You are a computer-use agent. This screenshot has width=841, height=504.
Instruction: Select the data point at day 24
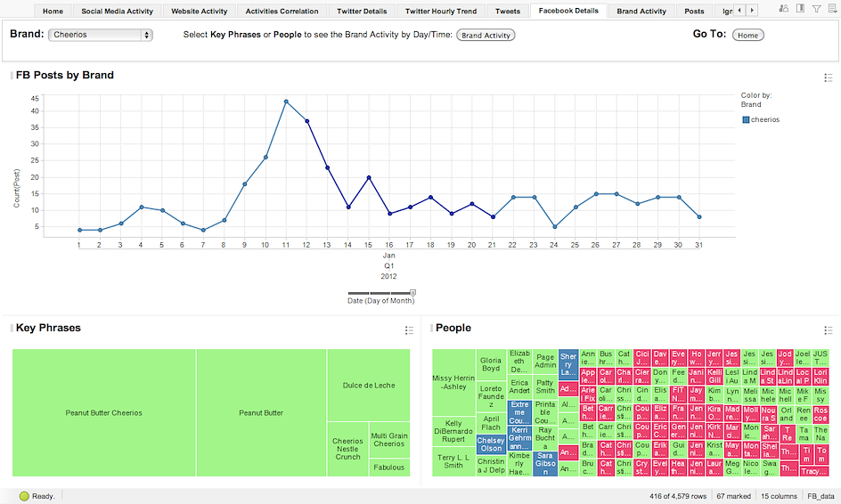(x=555, y=227)
